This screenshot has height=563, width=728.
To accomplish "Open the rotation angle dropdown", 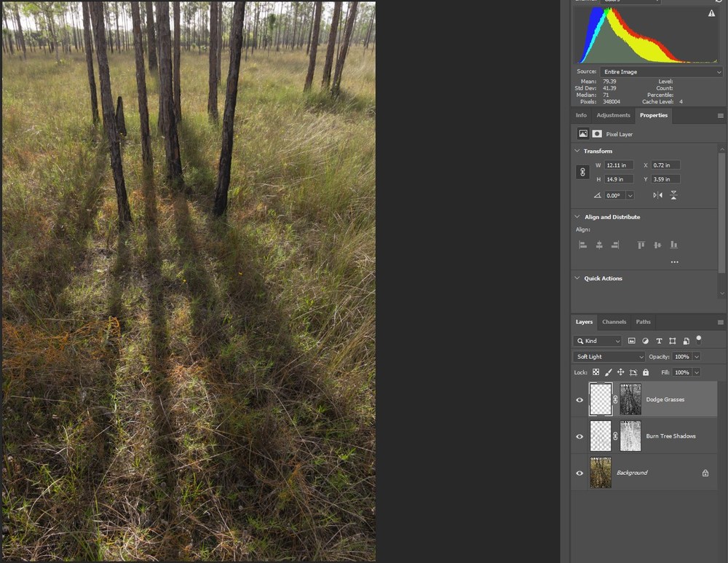I will 630,196.
